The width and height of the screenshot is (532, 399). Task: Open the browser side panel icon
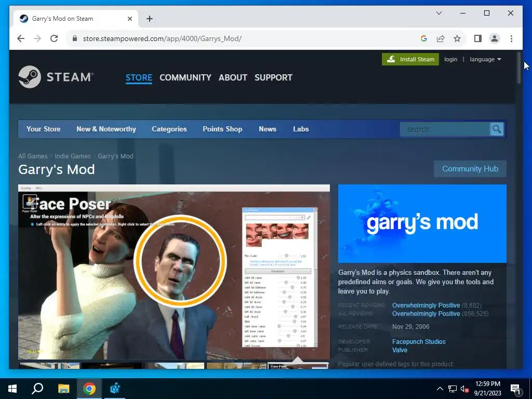[478, 38]
